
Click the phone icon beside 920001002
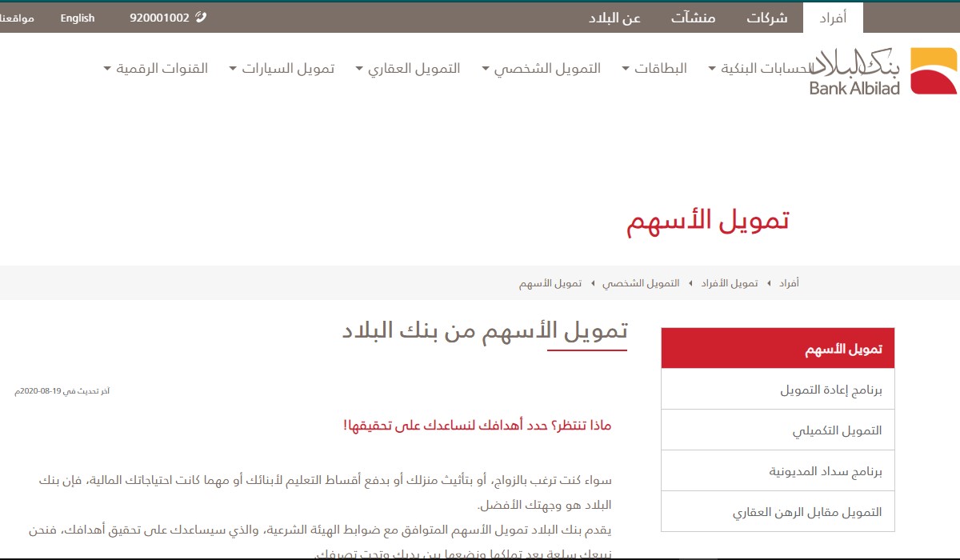click(200, 17)
